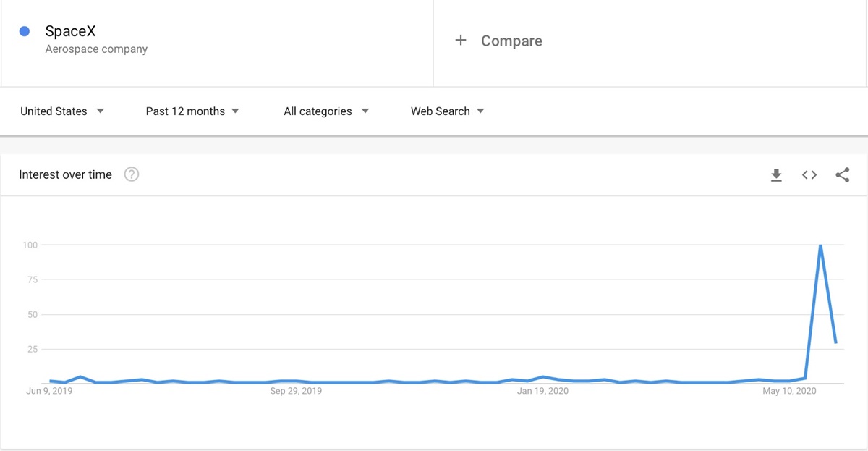
Task: Open the embed code for the chart
Action: pos(809,174)
